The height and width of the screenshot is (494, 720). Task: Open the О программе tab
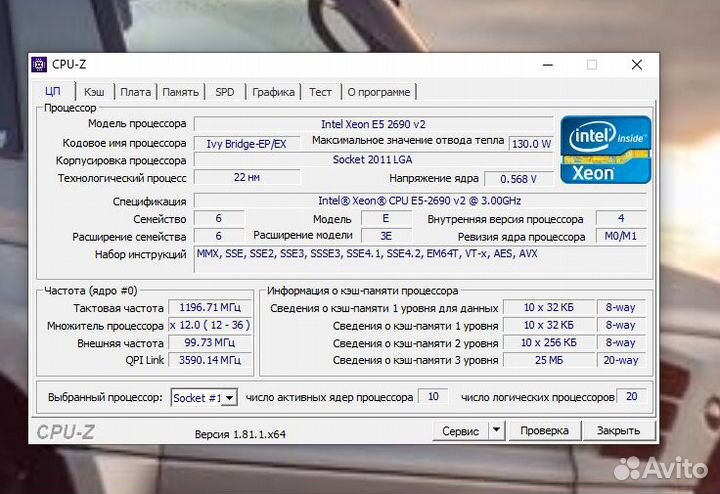point(379,92)
